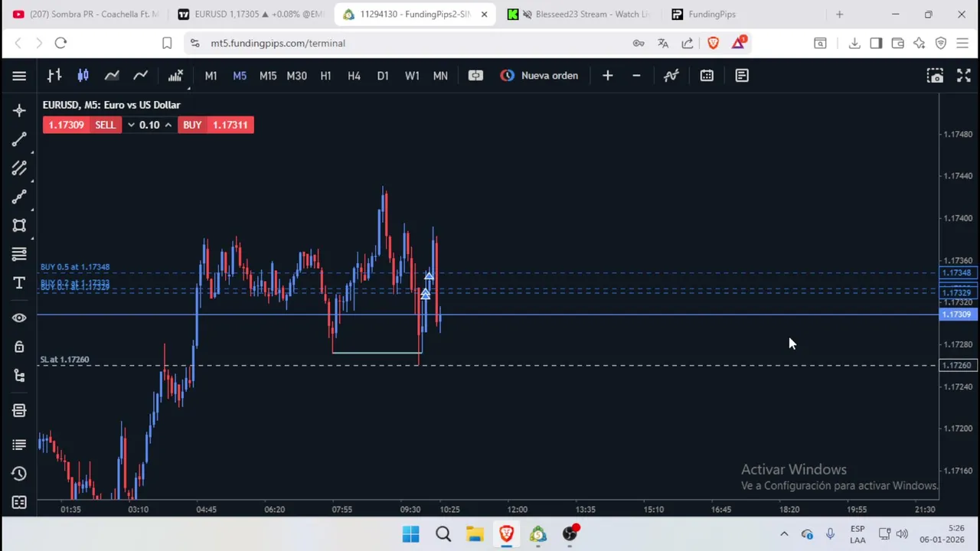Open the toolbox panel icon at bottom of sidebar
The image size is (980, 551).
point(19,502)
